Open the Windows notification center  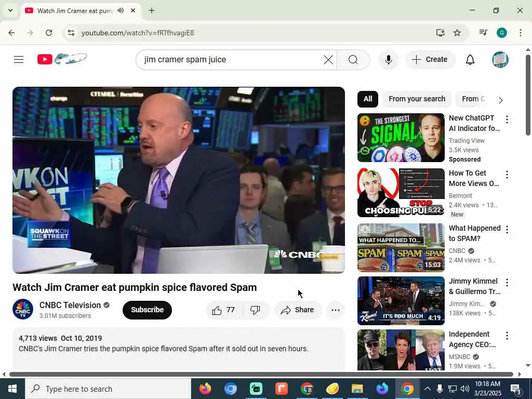pyautogui.click(x=516, y=389)
